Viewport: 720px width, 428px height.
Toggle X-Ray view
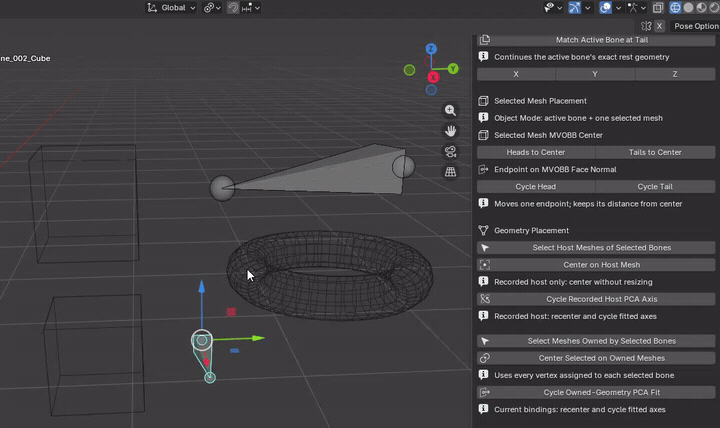[658, 8]
